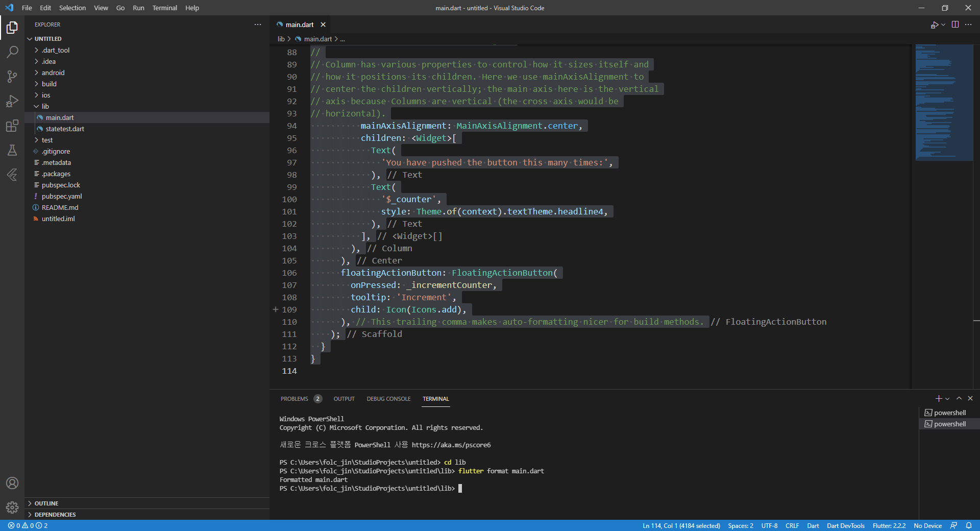Open pubspec.lock file
Viewport: 980px width, 531px height.
61,185
